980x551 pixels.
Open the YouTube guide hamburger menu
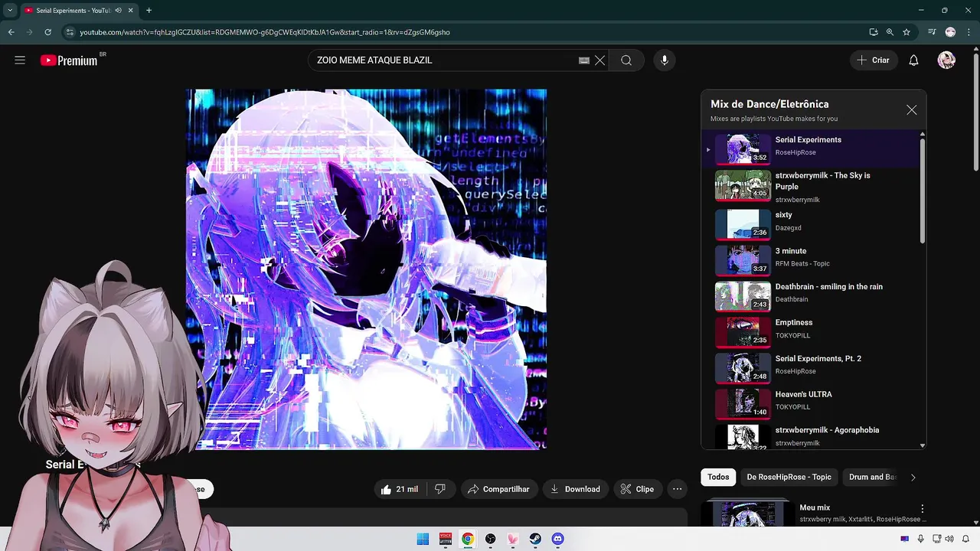pyautogui.click(x=20, y=60)
